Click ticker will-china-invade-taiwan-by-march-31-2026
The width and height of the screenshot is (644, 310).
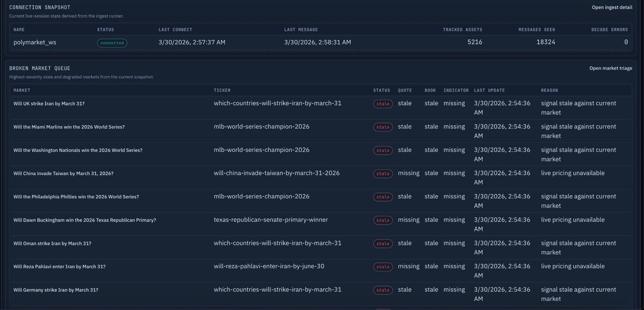pyautogui.click(x=276, y=173)
